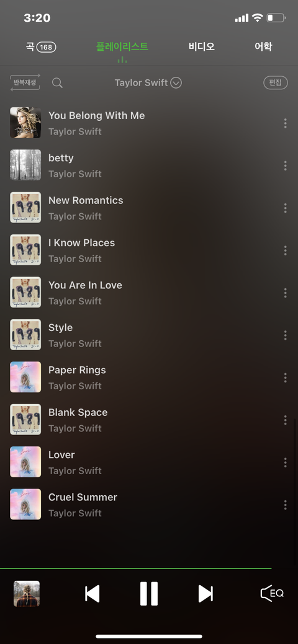Tap the 편집 edit button
The image size is (298, 644).
coord(276,82)
